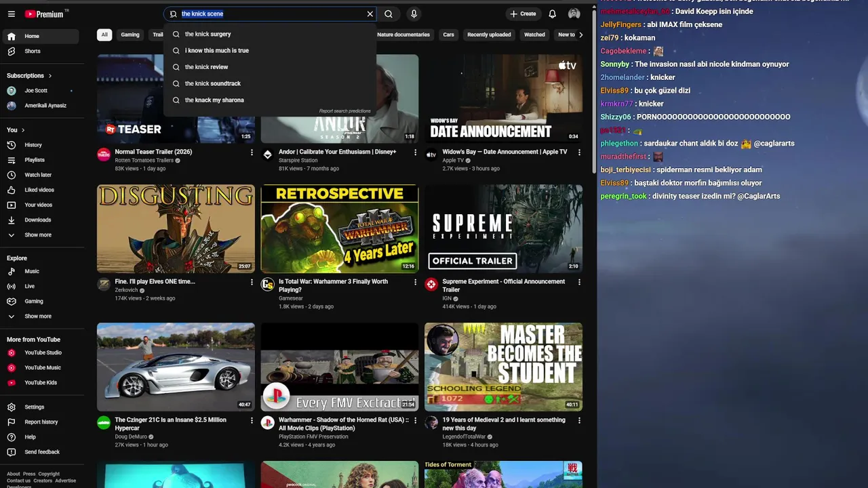Open options for Fine I'll play Elves video
868x488 pixels.
[252, 282]
